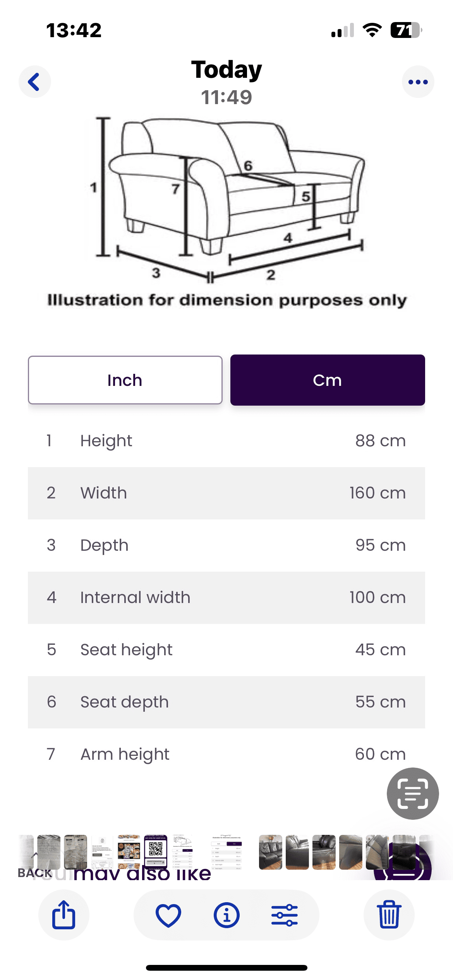Click the Seat depth 55 cm row
This screenshot has height=980, width=453.
[226, 702]
